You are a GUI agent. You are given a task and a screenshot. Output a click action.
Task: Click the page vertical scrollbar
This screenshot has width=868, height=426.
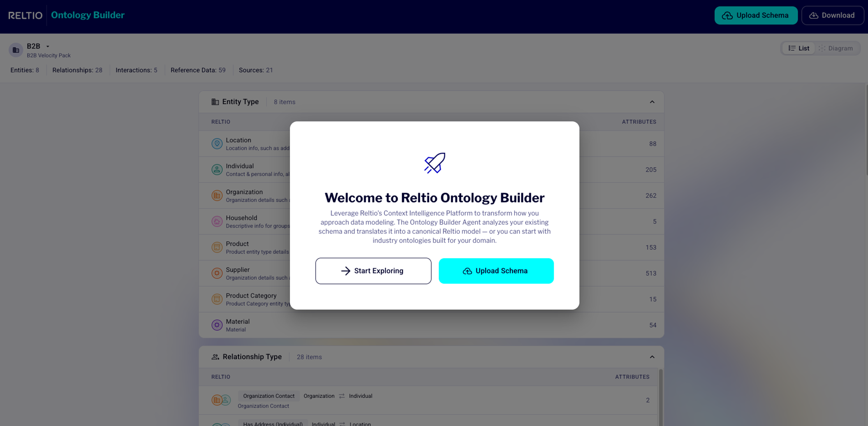867,130
